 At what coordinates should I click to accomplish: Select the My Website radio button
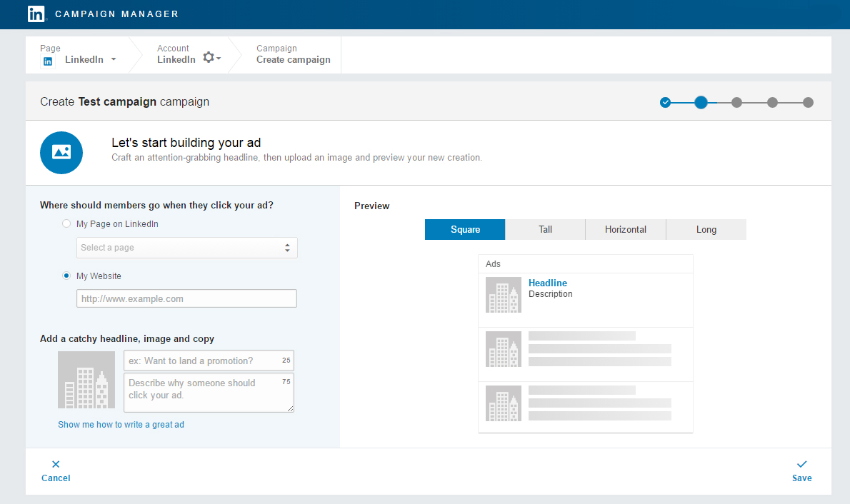66,276
